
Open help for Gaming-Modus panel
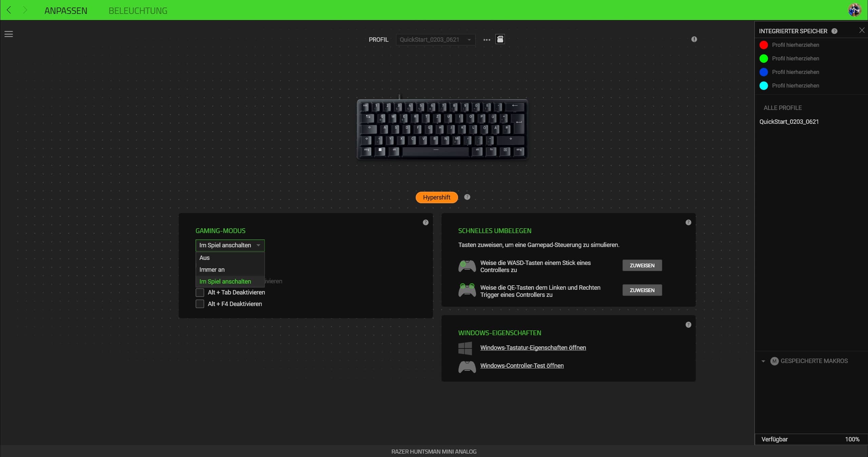[x=426, y=223]
